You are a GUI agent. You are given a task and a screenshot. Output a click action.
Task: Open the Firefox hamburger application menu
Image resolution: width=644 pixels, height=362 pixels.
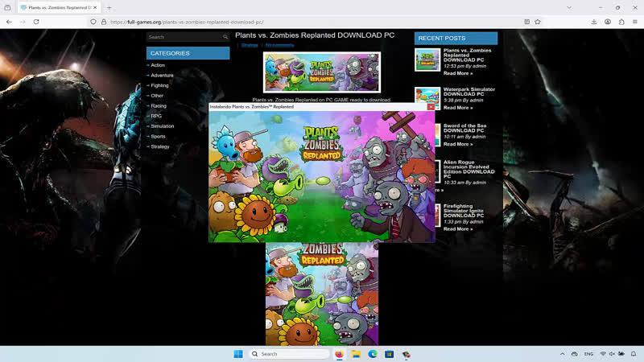coord(635,22)
